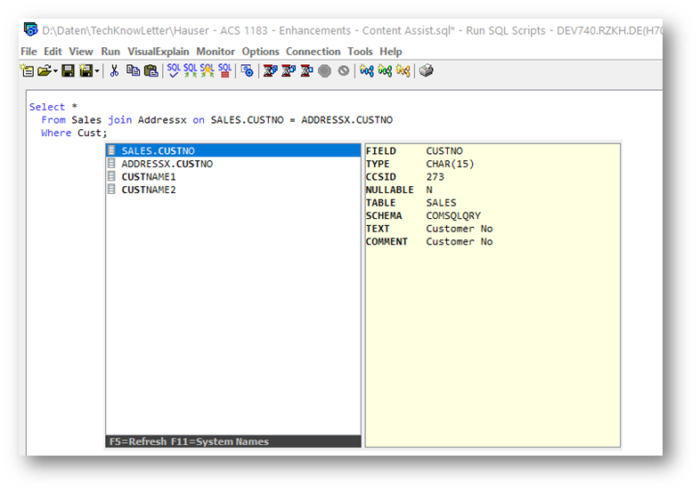Select SALES.CUSTNO in the content assist list

point(233,150)
